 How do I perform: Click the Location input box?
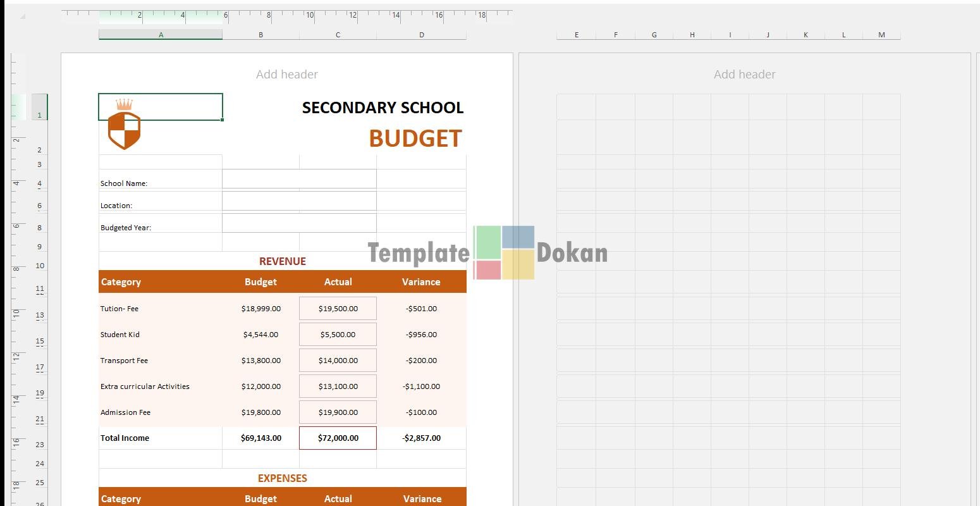(x=299, y=201)
